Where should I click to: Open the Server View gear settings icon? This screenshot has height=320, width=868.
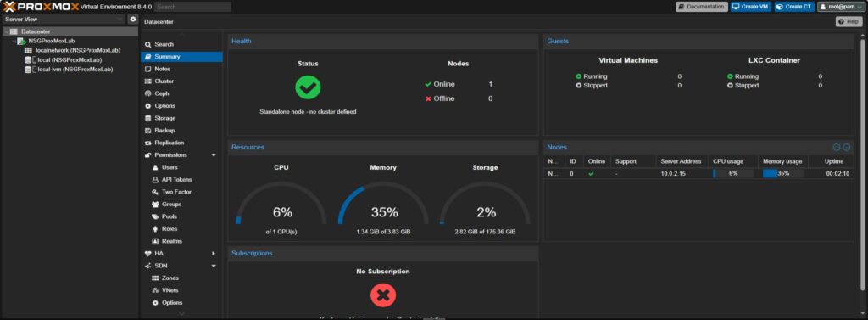point(133,20)
